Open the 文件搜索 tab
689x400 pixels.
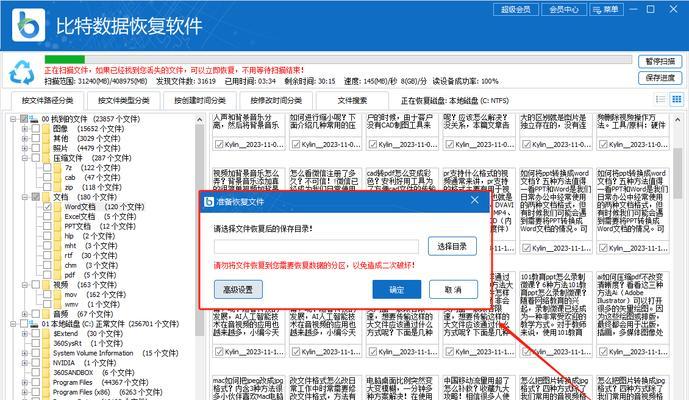coord(352,101)
